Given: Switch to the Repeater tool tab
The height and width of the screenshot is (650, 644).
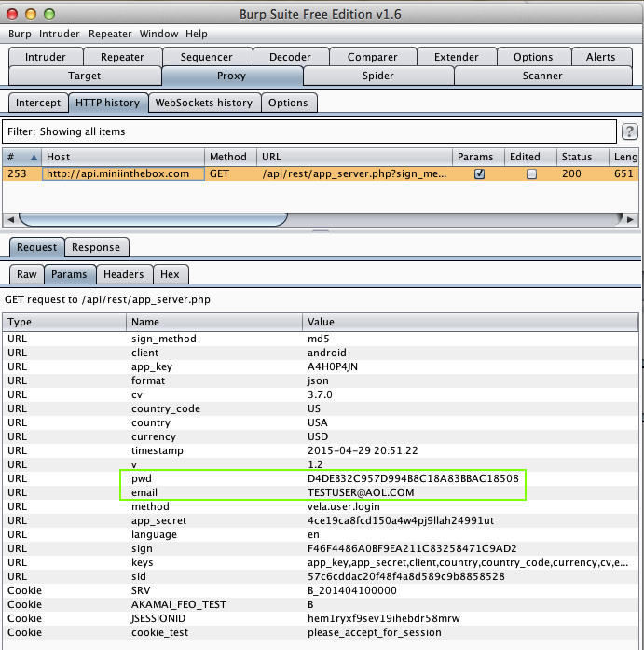Looking at the screenshot, I should click(122, 57).
